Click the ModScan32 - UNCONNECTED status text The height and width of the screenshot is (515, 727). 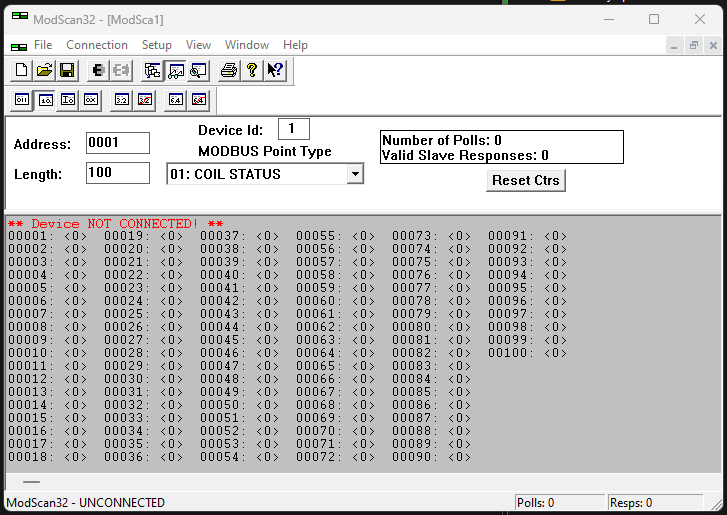click(86, 503)
